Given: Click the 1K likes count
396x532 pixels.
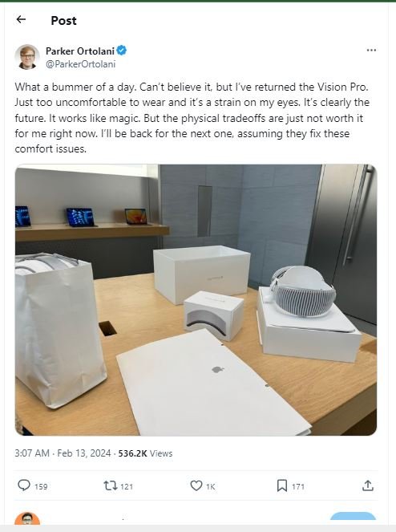Looking at the screenshot, I should (x=211, y=486).
